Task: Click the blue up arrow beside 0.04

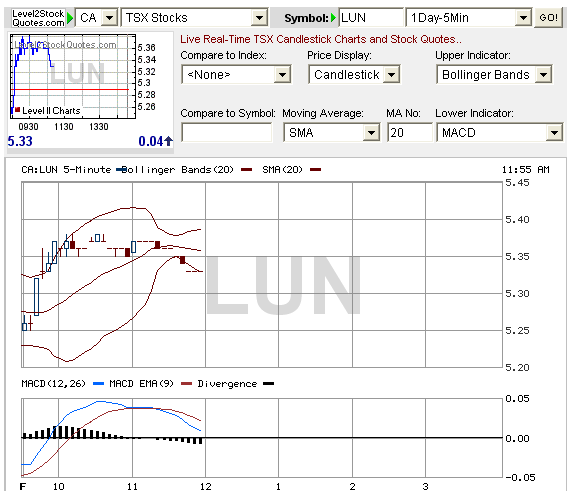Action: tap(169, 141)
